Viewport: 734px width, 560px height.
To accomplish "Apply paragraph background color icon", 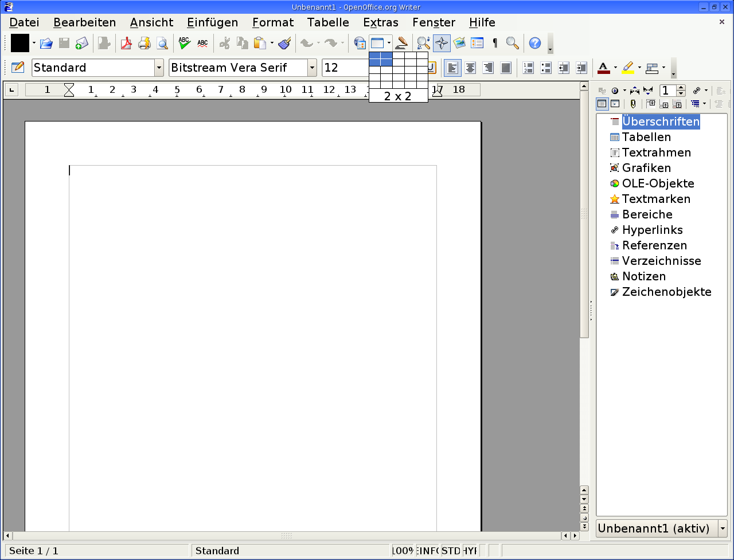I will pos(652,68).
